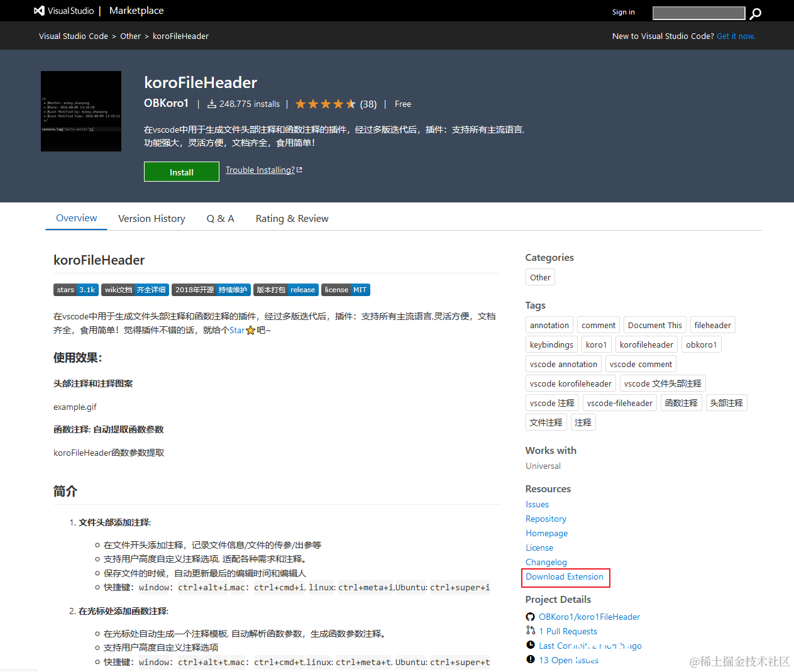Click the rating count (38)
This screenshot has height=672, width=794.
[x=368, y=104]
